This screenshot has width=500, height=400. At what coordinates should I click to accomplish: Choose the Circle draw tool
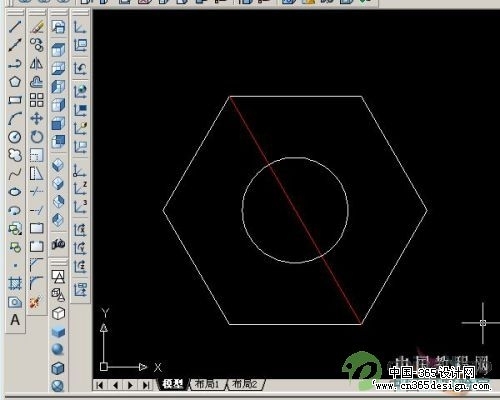point(15,137)
